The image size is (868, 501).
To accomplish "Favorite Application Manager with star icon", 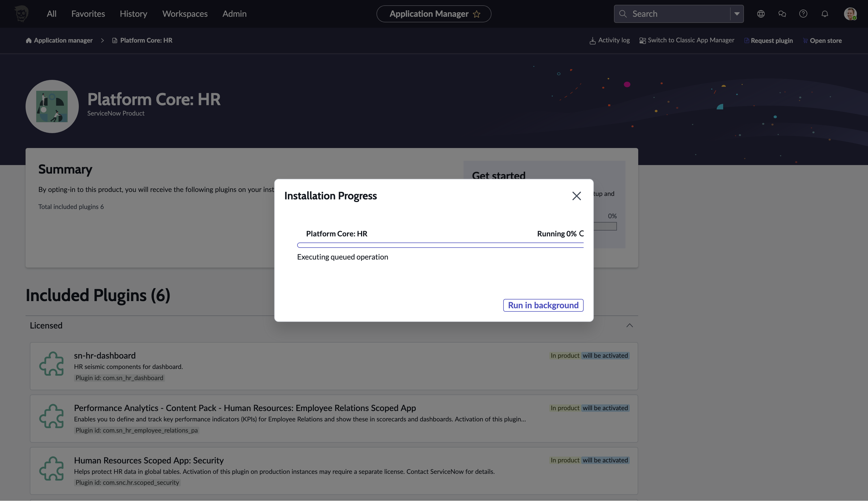I will (477, 14).
